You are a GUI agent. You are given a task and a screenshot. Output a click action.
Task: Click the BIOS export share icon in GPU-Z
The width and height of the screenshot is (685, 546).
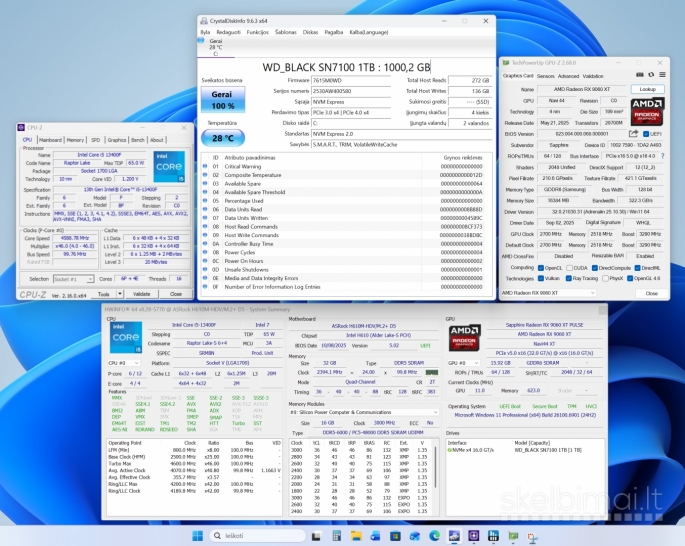633,134
